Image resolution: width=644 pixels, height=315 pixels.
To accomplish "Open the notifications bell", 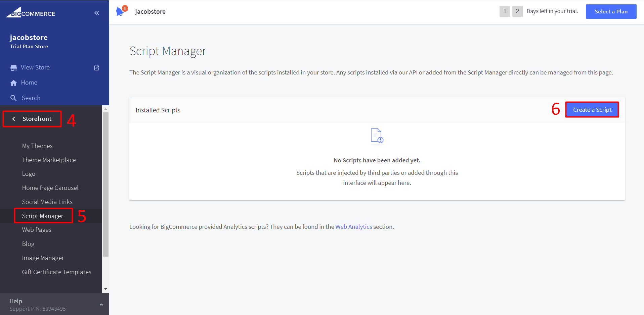I will coord(120,12).
